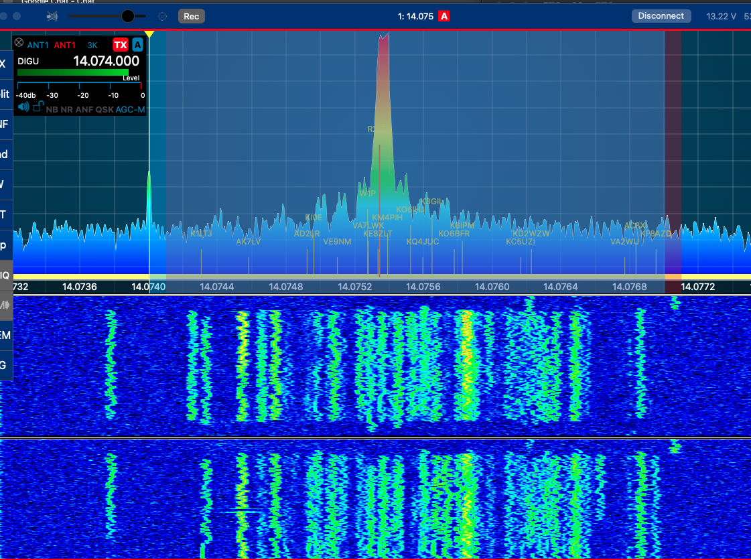Open the 3K filter width selector

pos(92,46)
